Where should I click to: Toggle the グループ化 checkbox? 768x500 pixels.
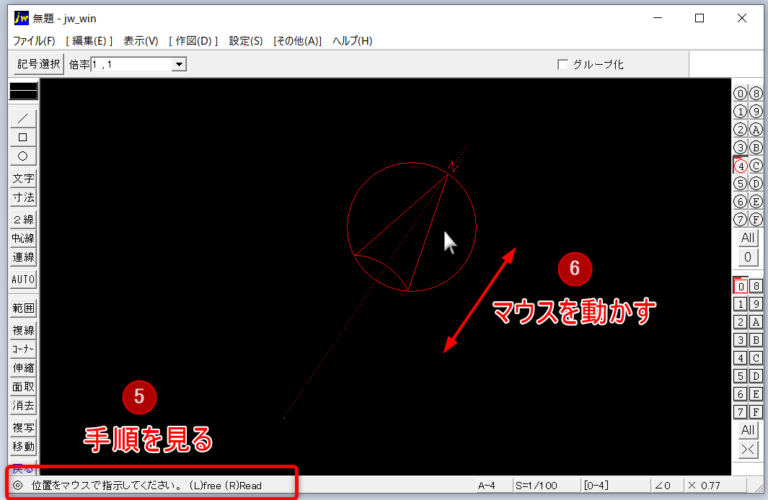[x=563, y=64]
